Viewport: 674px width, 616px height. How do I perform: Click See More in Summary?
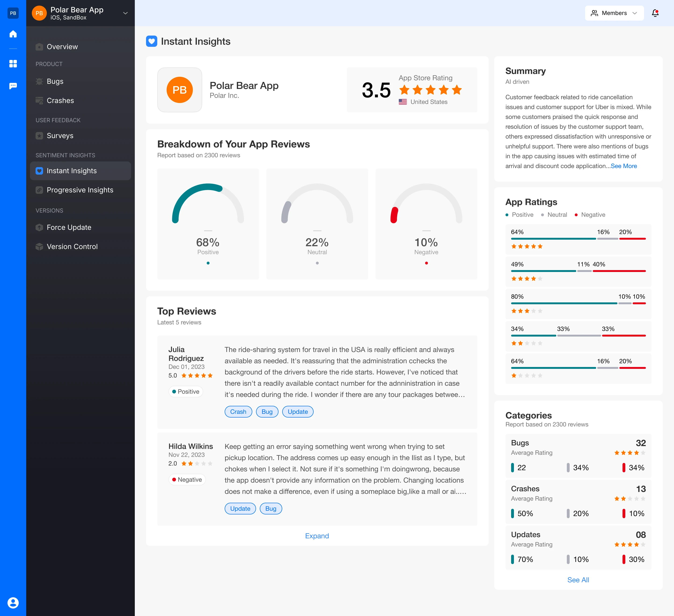(x=623, y=166)
